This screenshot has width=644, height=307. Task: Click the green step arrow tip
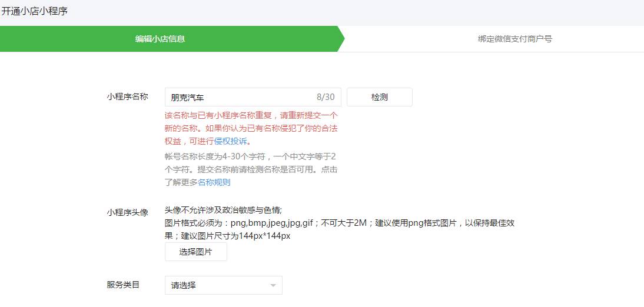[340, 39]
